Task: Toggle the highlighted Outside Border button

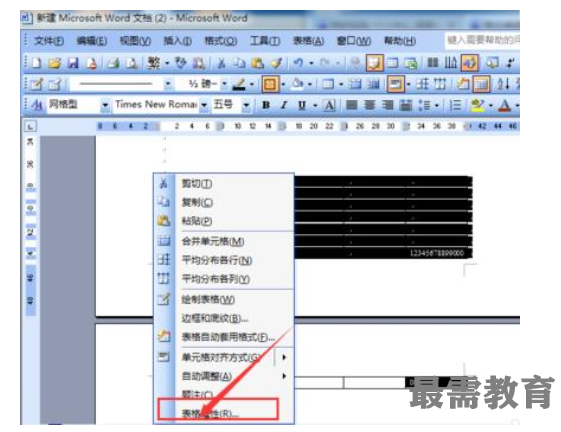Action: pyautogui.click(x=270, y=84)
